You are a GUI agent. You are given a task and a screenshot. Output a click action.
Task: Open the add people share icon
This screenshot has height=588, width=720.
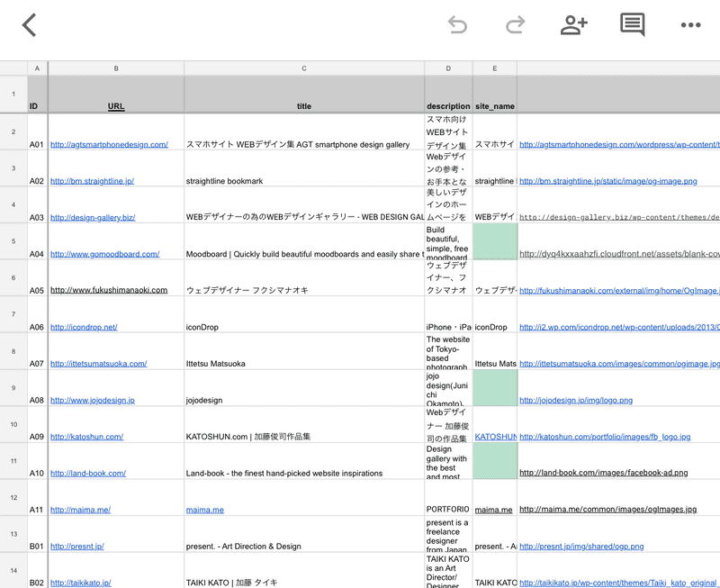573,25
